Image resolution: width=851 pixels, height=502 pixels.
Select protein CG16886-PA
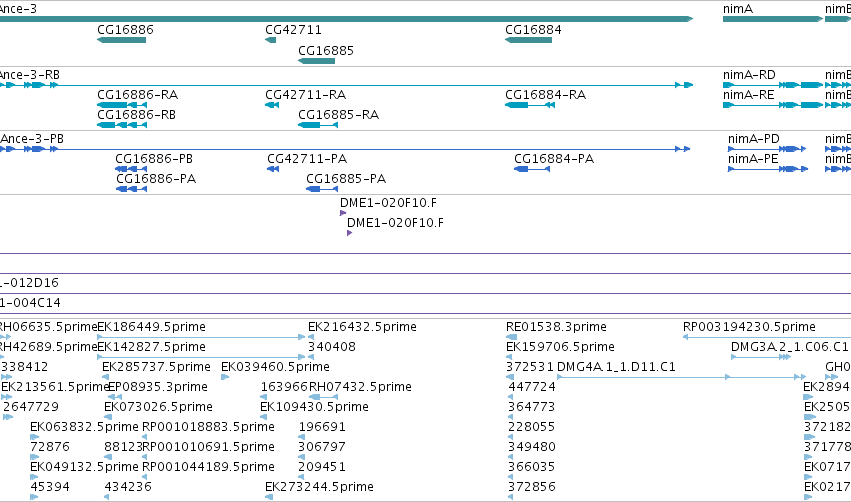tap(131, 189)
